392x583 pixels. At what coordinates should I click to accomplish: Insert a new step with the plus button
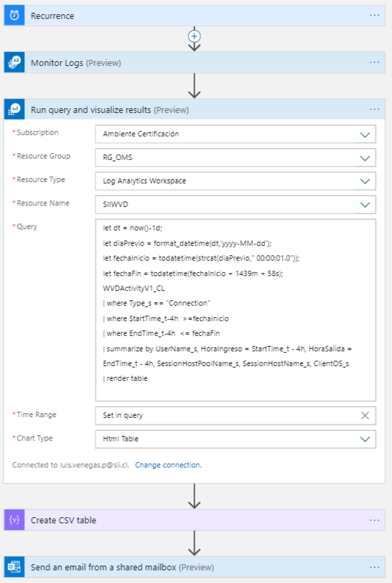[x=195, y=36]
